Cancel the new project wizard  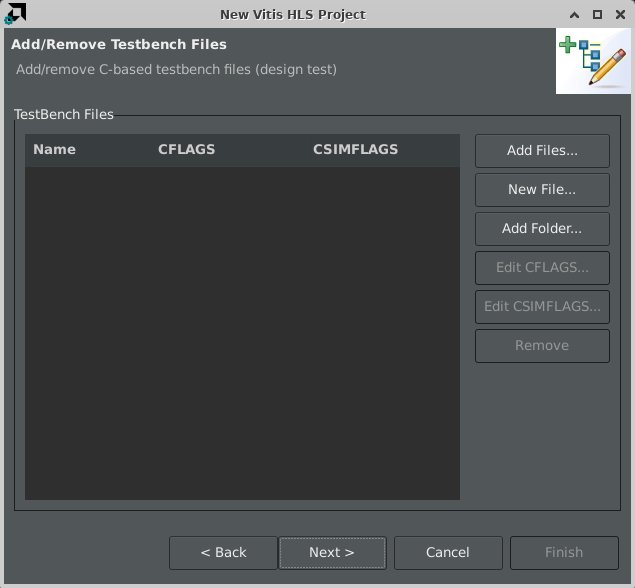(x=448, y=553)
